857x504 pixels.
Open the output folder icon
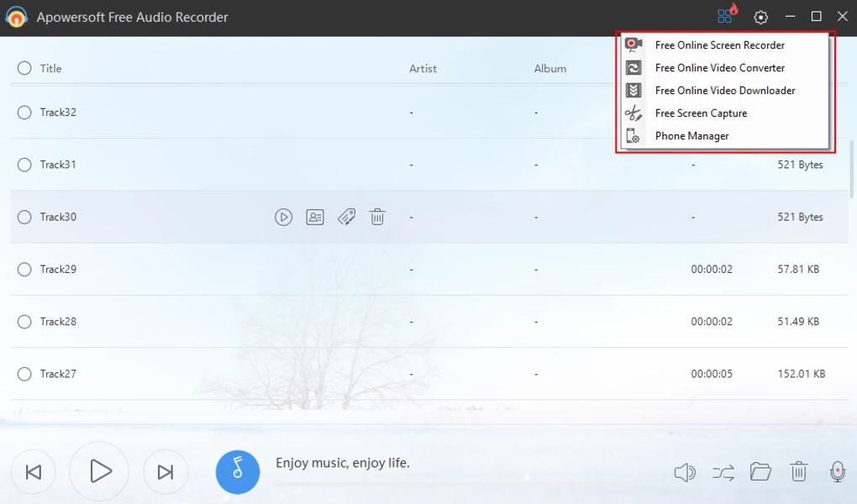(760, 471)
